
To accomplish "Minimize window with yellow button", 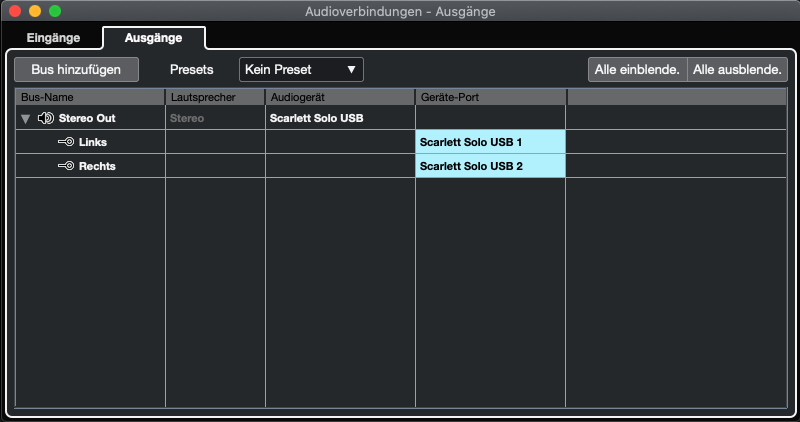I will 35,11.
